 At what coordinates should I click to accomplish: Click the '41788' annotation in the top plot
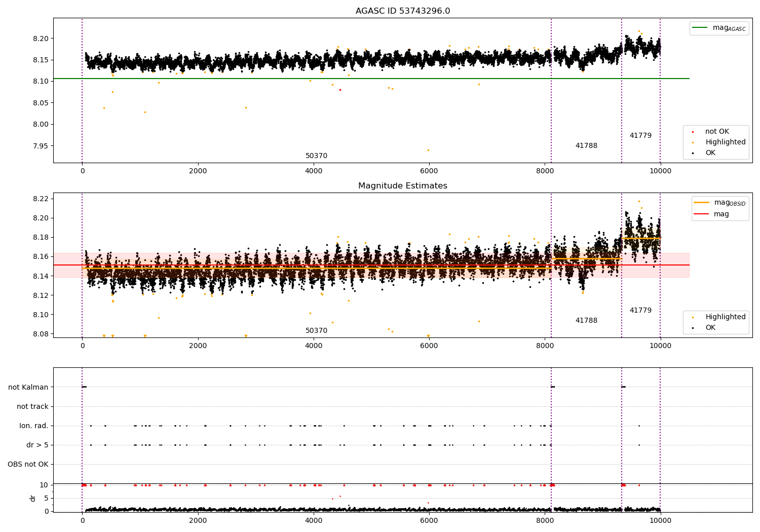pos(586,146)
